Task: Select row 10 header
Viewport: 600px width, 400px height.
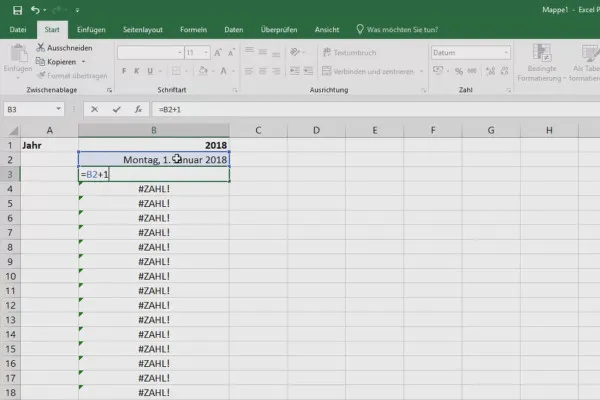Action: [x=10, y=276]
